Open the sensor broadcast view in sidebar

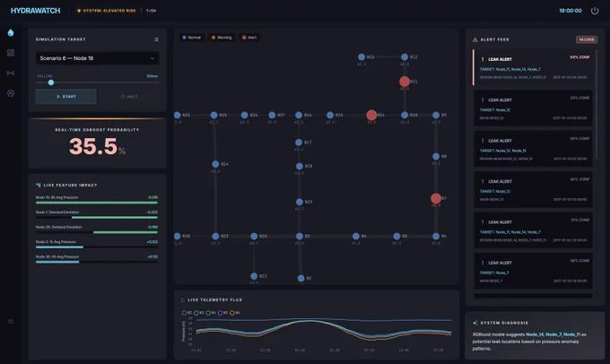pyautogui.click(x=11, y=73)
